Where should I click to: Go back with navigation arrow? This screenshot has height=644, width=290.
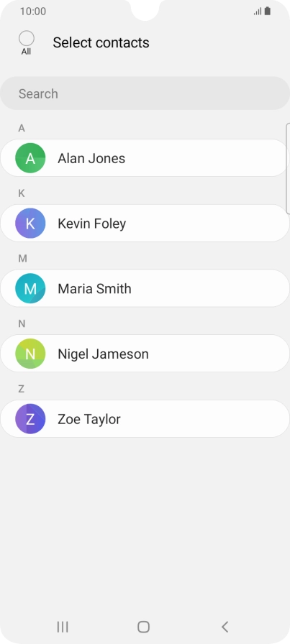225,627
